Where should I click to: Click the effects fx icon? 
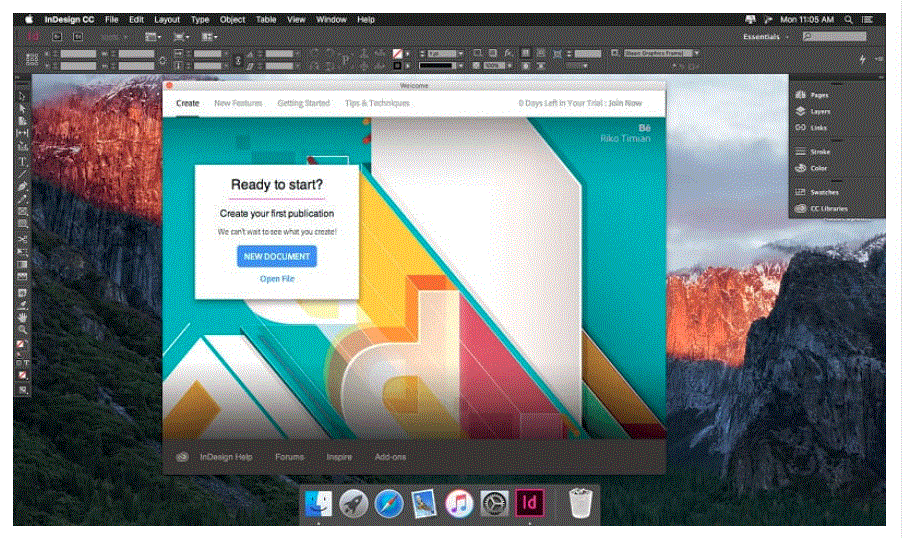pyautogui.click(x=508, y=53)
